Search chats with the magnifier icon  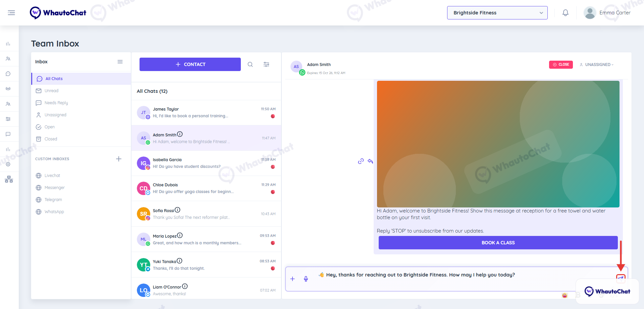tap(250, 64)
